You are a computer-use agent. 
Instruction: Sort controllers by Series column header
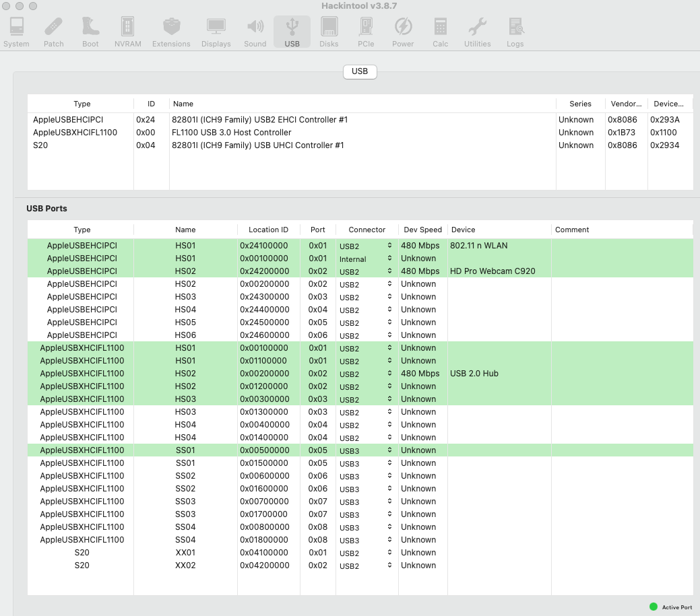pyautogui.click(x=580, y=104)
